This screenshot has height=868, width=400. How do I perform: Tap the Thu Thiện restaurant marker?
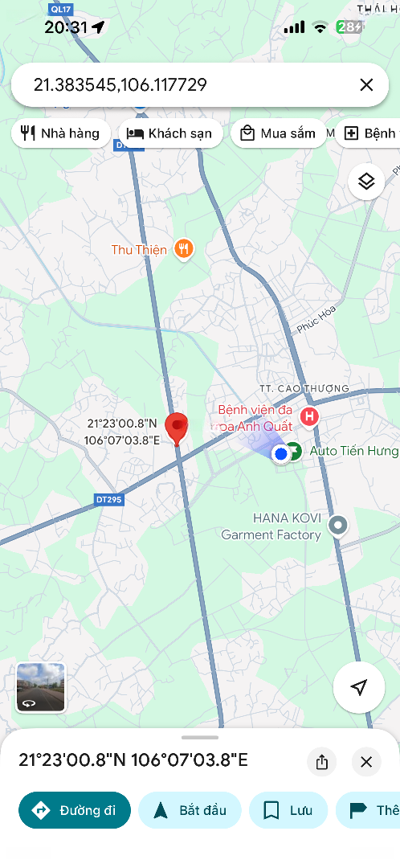tap(183, 250)
